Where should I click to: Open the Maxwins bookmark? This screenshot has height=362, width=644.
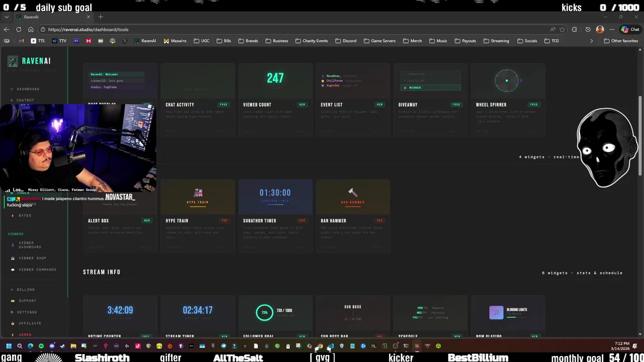(175, 41)
